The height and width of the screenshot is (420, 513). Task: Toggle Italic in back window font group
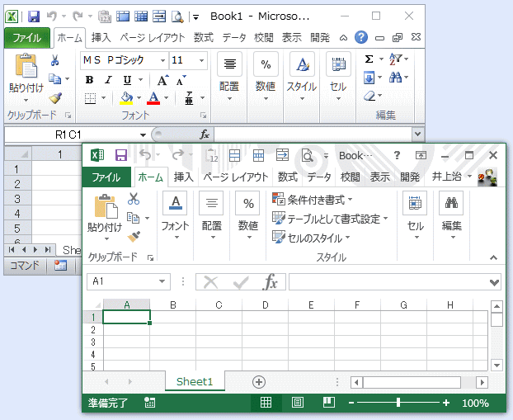pos(108,80)
